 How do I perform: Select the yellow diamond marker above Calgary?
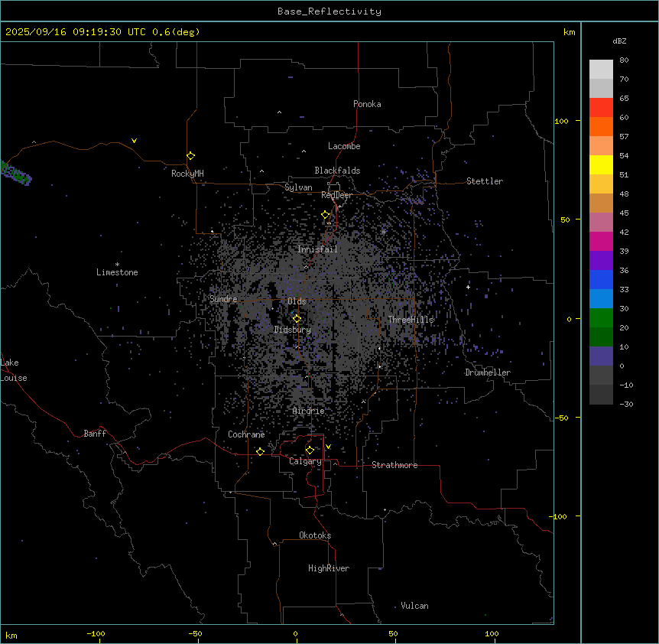point(310,450)
